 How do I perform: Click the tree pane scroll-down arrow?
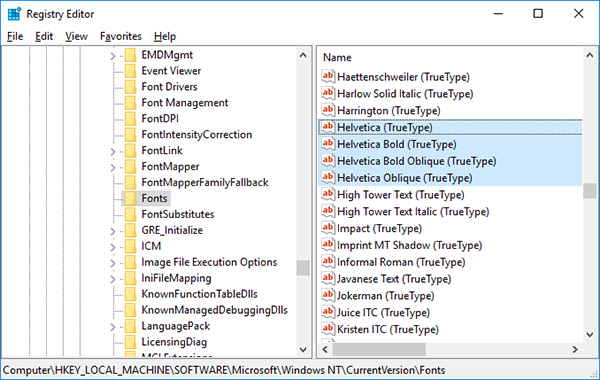(303, 349)
